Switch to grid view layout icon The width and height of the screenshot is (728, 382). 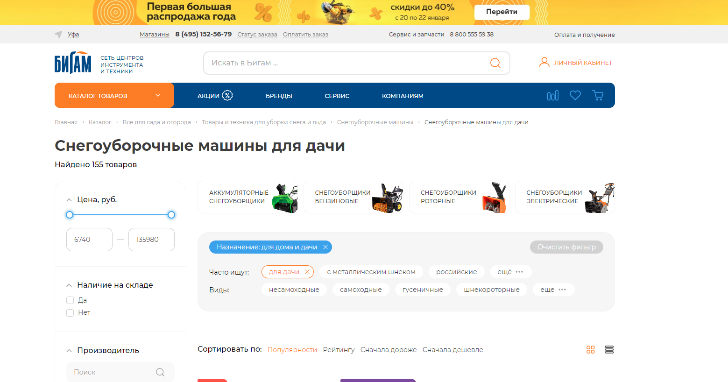[x=591, y=350]
